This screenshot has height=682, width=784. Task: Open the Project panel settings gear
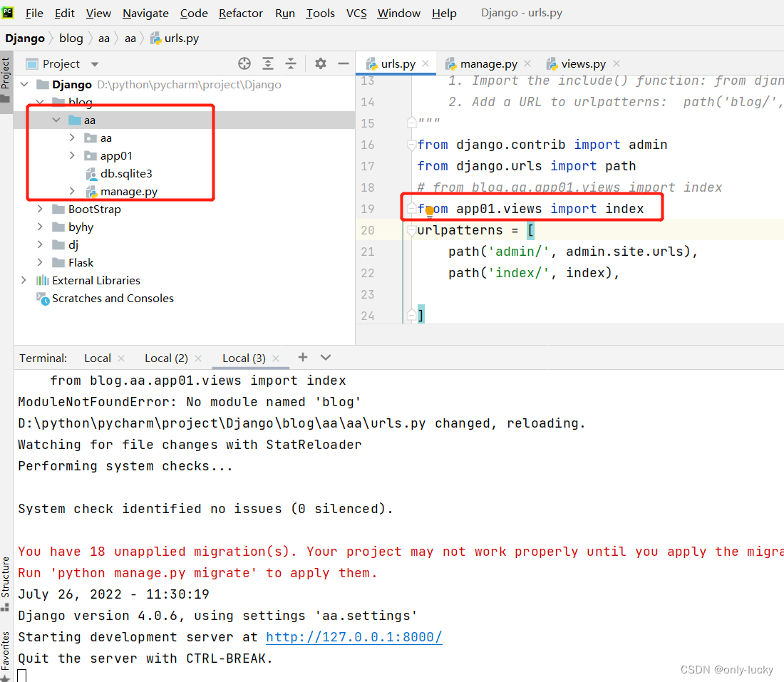click(x=320, y=63)
